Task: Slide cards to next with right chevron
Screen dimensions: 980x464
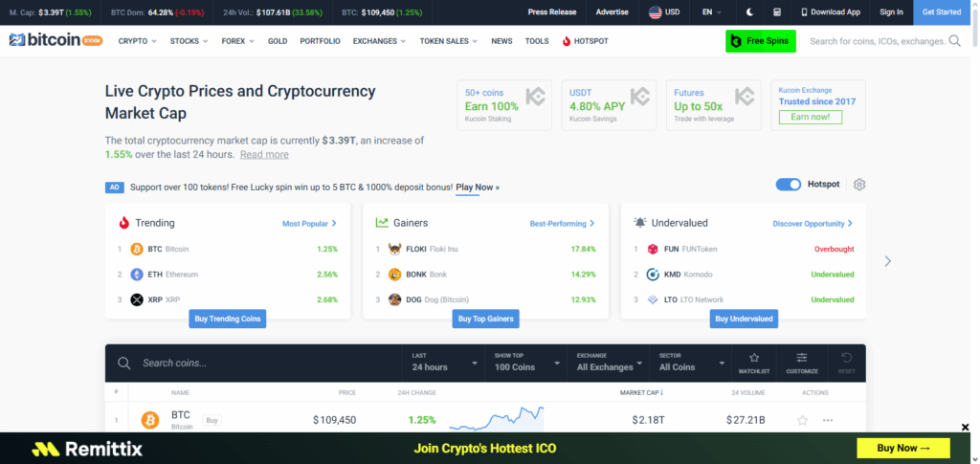Action: coord(888,261)
